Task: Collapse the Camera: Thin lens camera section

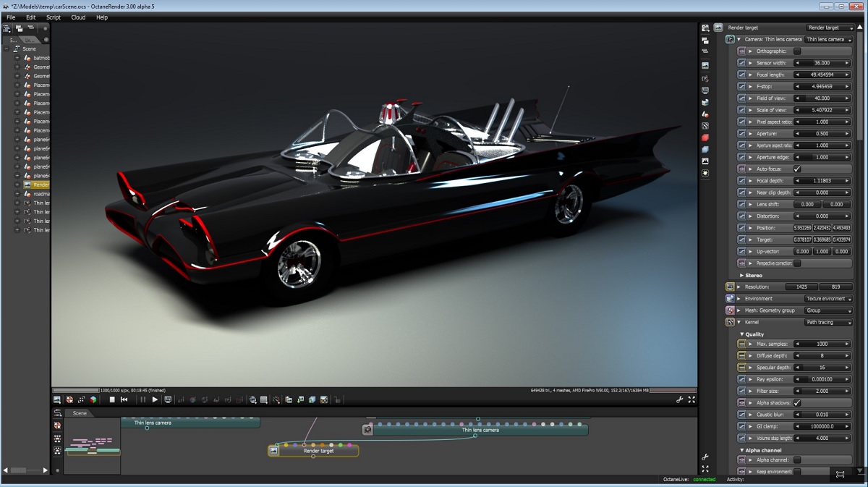Action: click(739, 39)
